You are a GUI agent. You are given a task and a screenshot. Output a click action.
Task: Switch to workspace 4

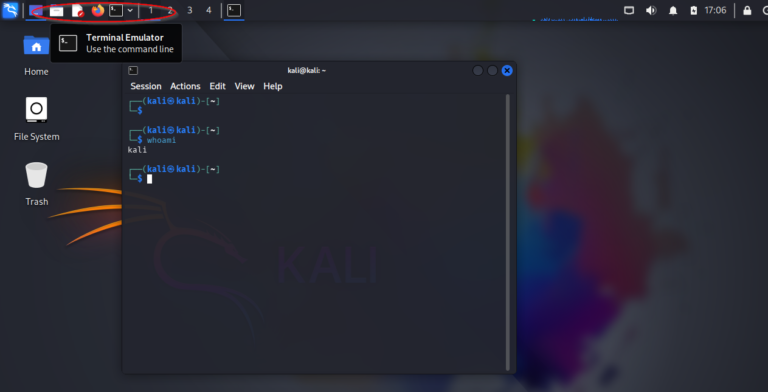tap(209, 10)
